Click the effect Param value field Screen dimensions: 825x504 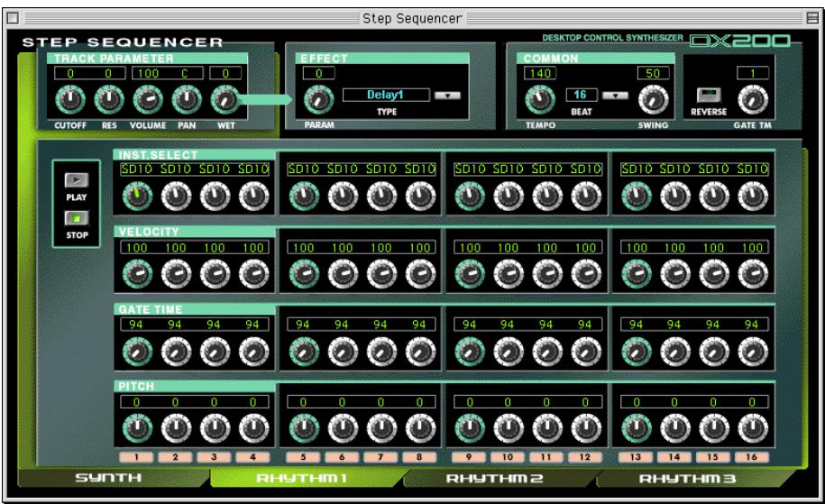[x=319, y=73]
